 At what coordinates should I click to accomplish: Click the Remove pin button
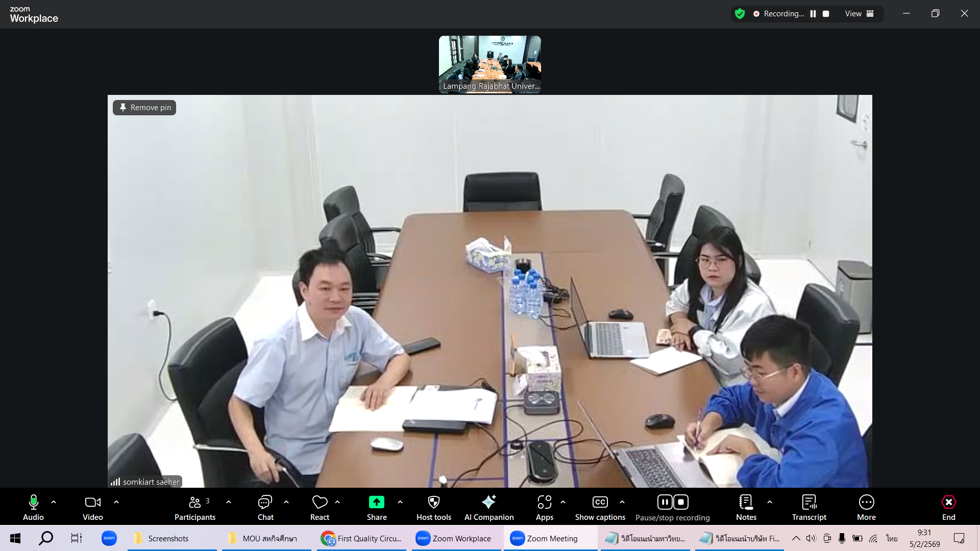pyautogui.click(x=144, y=108)
